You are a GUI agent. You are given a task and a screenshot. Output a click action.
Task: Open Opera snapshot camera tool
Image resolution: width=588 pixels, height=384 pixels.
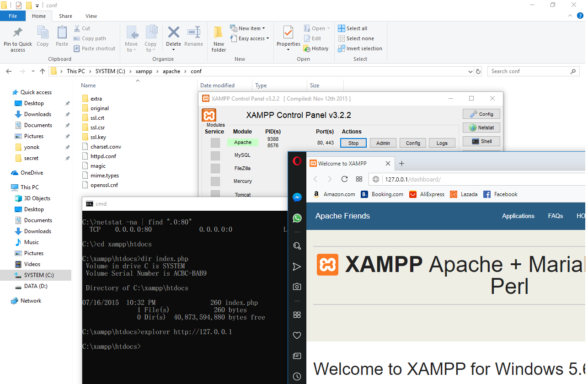pyautogui.click(x=297, y=287)
